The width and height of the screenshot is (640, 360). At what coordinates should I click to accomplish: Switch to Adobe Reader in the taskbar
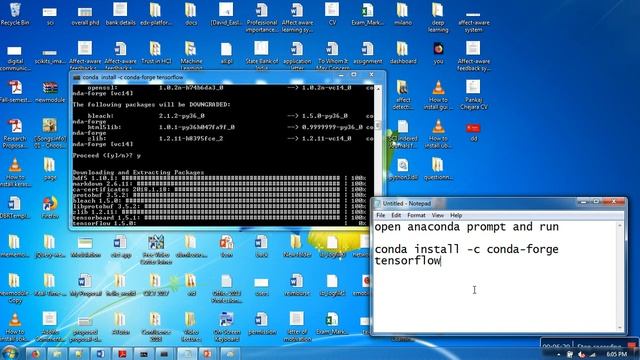122,353
